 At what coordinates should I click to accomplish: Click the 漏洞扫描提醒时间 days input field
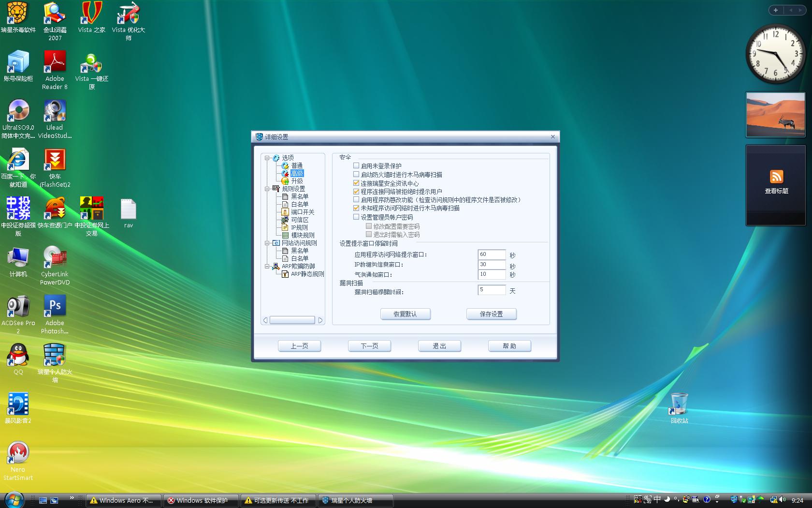491,290
